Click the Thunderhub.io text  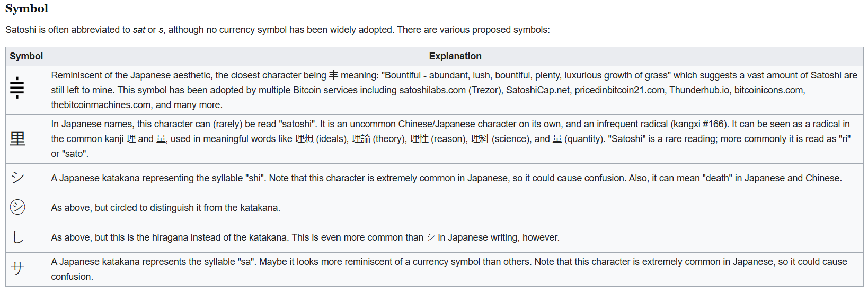[x=699, y=90]
